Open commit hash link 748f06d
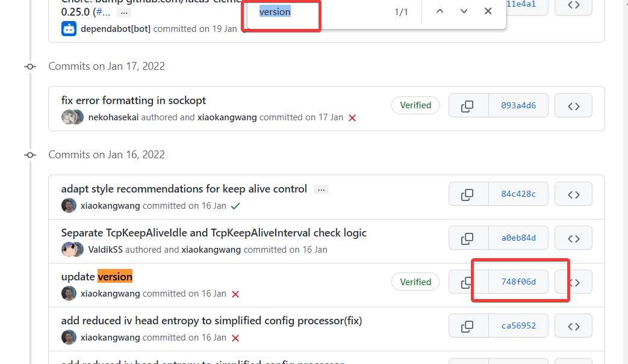 coord(518,282)
